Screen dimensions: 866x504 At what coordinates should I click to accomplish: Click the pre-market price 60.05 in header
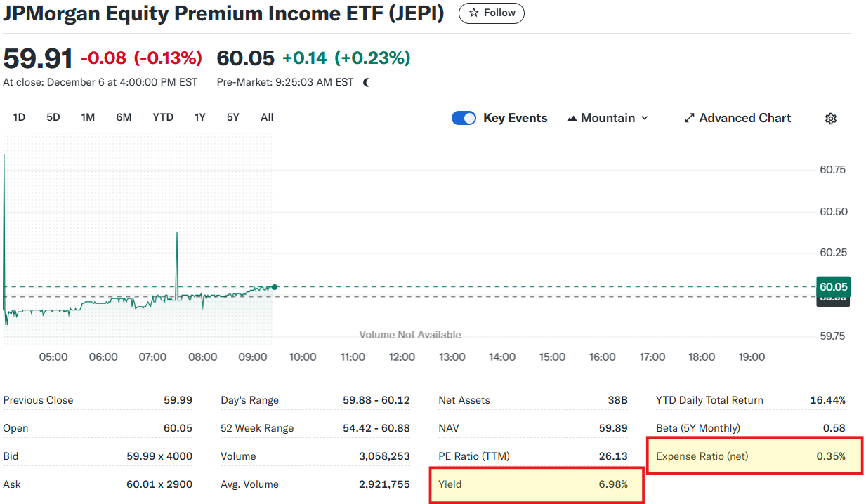click(x=245, y=58)
